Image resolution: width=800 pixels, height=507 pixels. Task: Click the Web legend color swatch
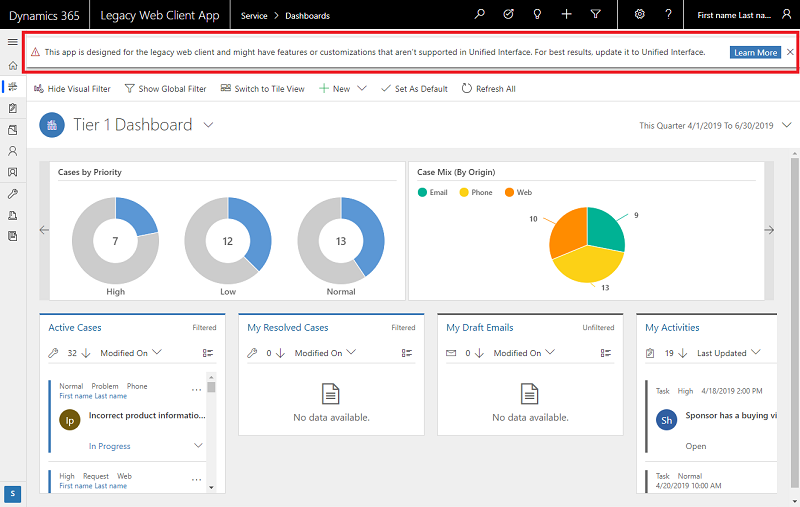click(x=509, y=192)
